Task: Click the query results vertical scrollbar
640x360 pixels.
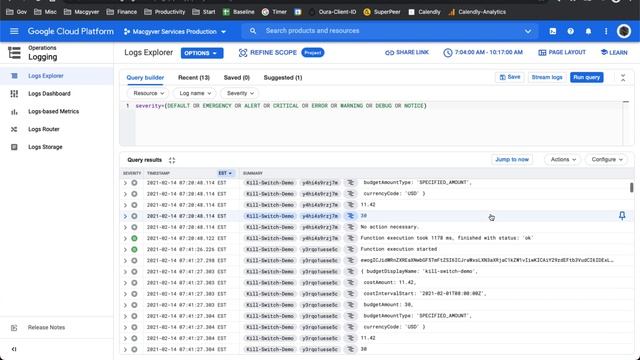Action: pyautogui.click(x=631, y=187)
